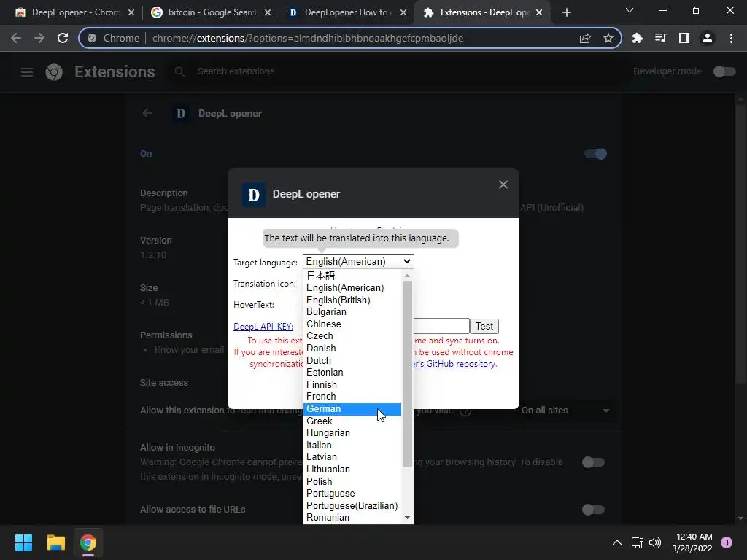
Task: Click the DeepL opener logo in dialog
Action: (x=254, y=194)
